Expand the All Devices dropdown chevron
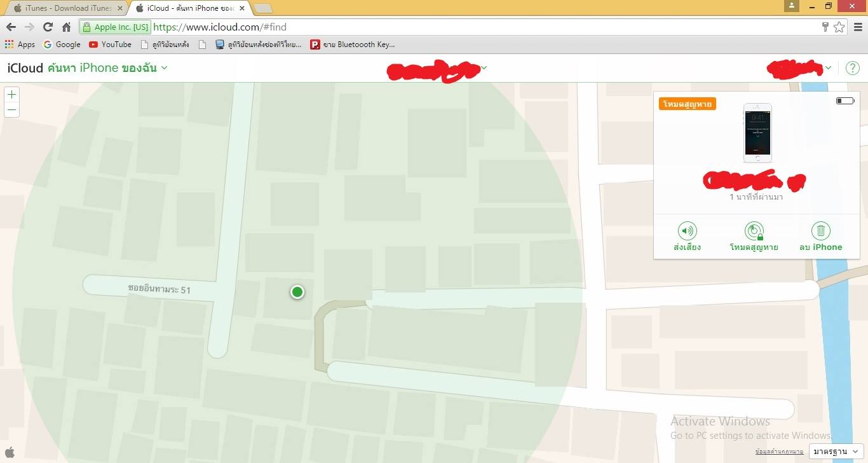 point(484,68)
